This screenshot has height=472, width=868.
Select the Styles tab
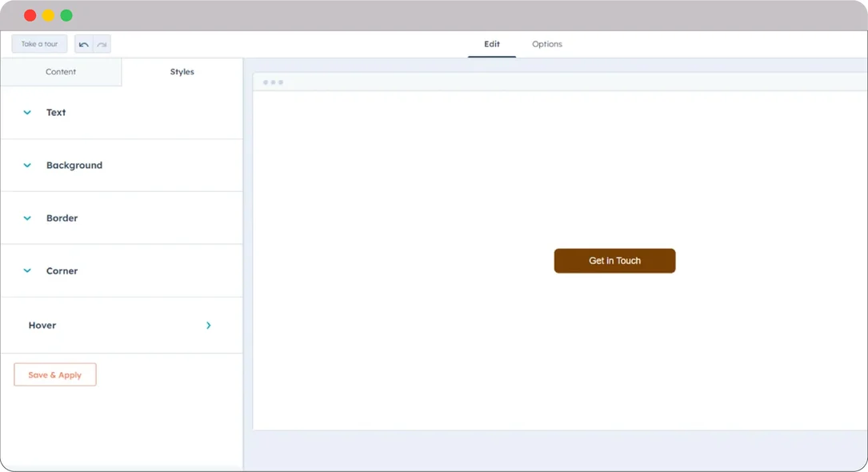pyautogui.click(x=182, y=71)
